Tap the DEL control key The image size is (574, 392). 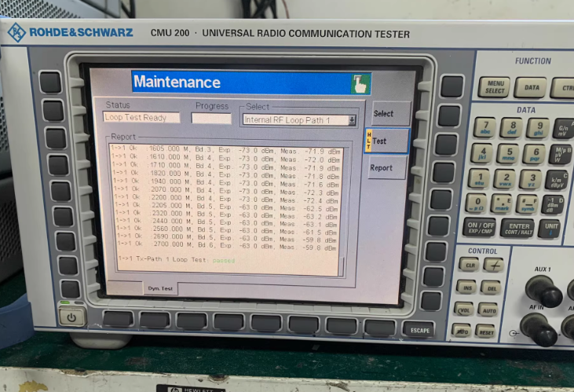click(491, 288)
